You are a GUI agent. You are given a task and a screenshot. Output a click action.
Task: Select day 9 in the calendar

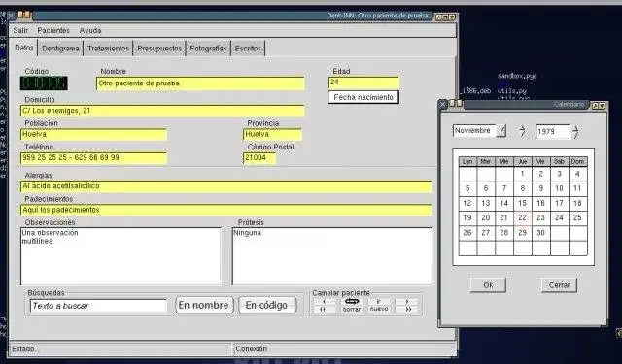[540, 188]
